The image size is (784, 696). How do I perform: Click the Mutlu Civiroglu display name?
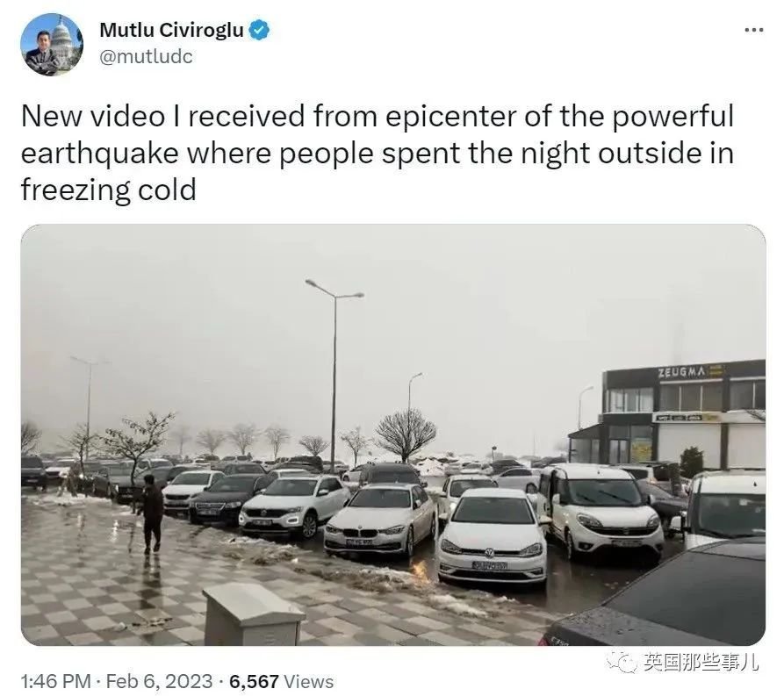[x=171, y=31]
